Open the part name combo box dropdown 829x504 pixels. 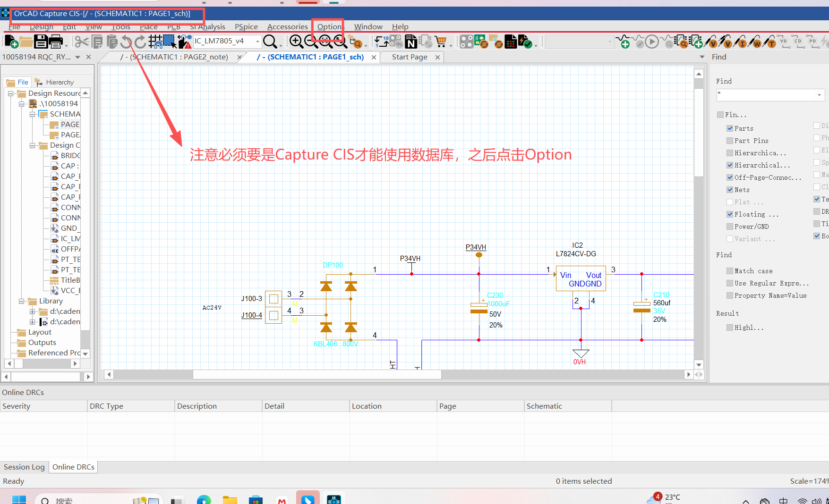257,42
